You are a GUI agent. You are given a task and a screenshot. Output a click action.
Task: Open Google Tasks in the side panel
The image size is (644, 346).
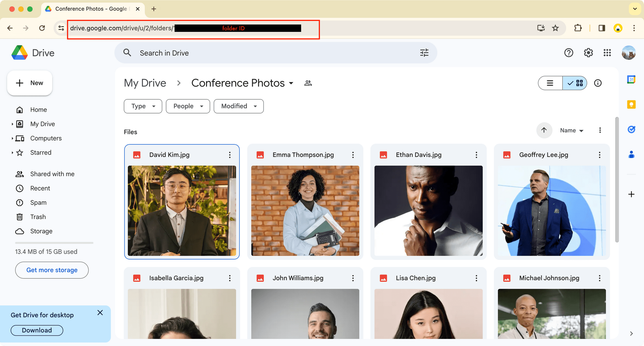[631, 129]
